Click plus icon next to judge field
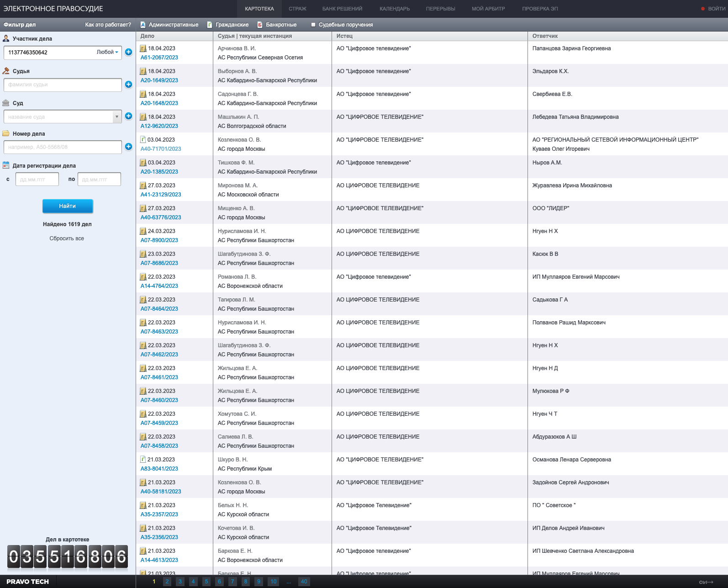The height and width of the screenshot is (588, 728). (x=128, y=85)
